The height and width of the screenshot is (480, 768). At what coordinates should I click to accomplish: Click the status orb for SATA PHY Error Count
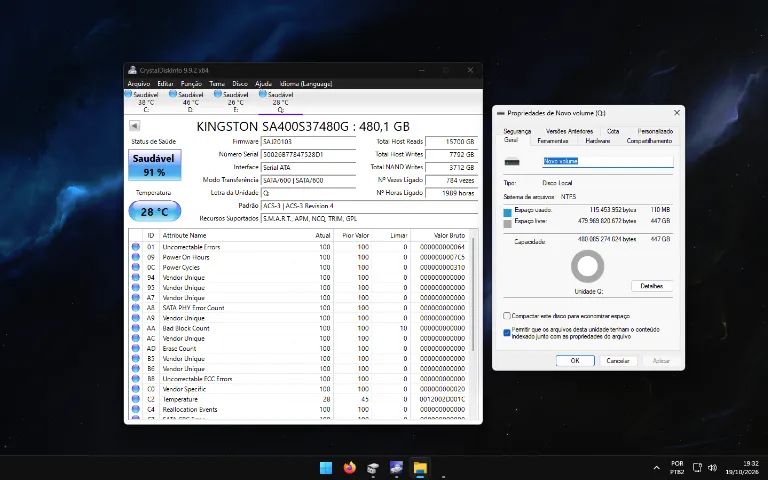pyautogui.click(x=136, y=308)
